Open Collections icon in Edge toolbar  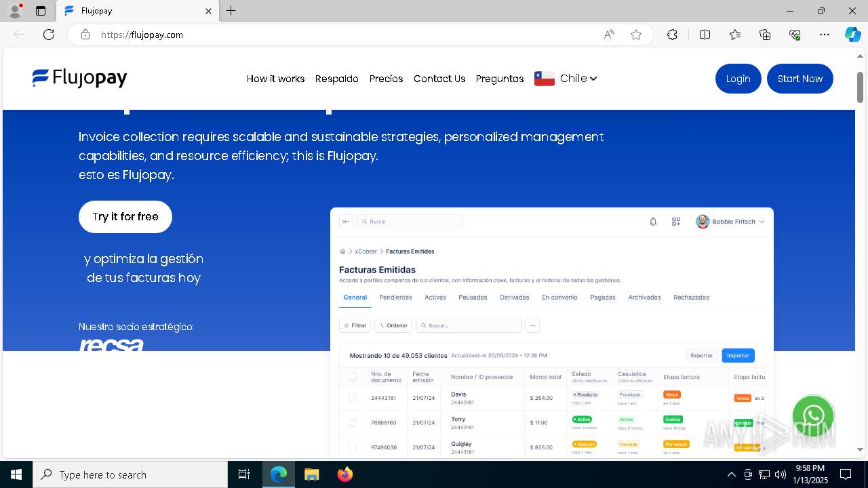pyautogui.click(x=765, y=35)
